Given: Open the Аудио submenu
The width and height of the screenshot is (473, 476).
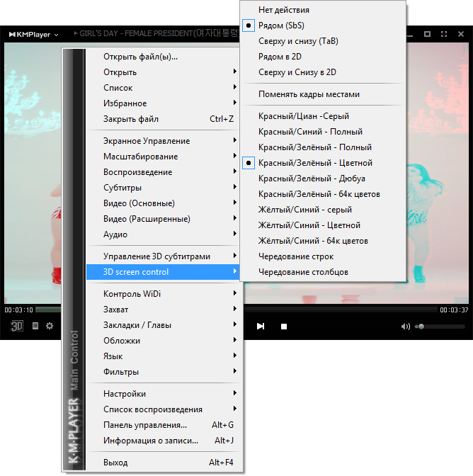Looking at the screenshot, I should 164,234.
